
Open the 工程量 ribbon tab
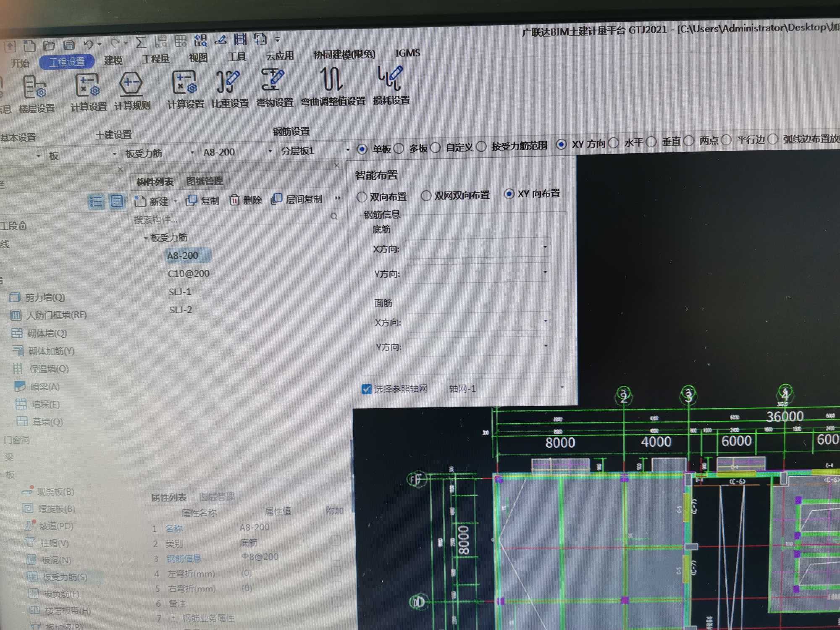[155, 59]
